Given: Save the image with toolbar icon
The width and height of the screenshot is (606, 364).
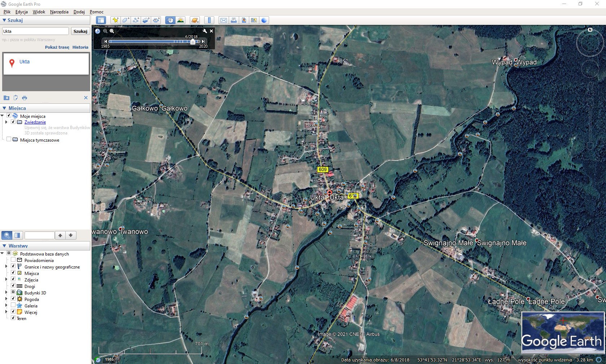Looking at the screenshot, I should click(x=244, y=20).
